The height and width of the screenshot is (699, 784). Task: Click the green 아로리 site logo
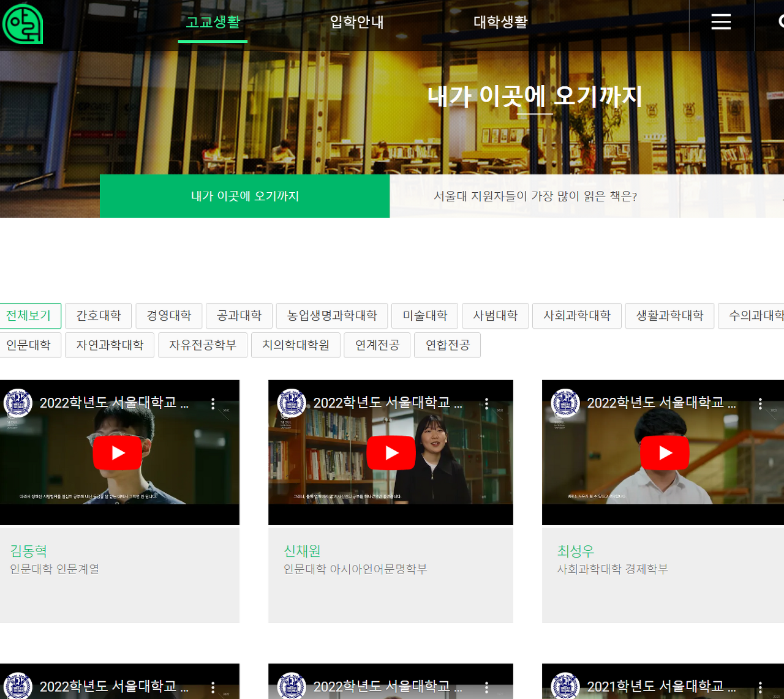[22, 24]
